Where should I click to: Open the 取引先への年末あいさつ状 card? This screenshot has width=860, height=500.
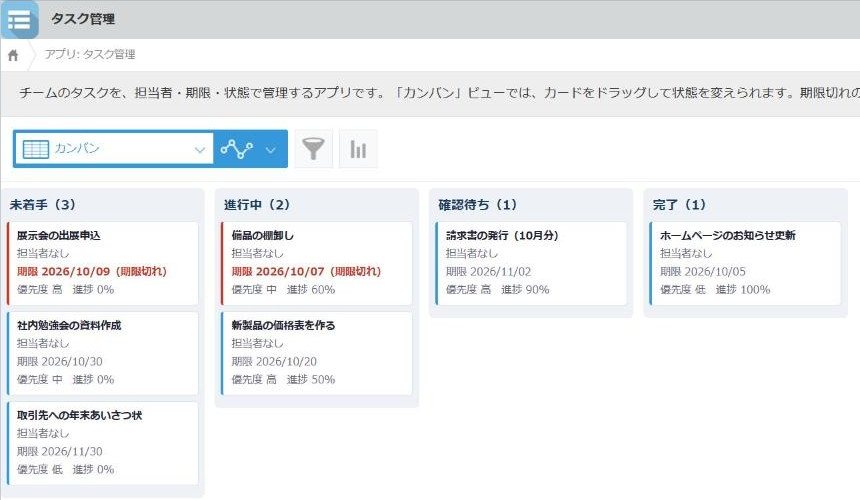click(x=103, y=443)
